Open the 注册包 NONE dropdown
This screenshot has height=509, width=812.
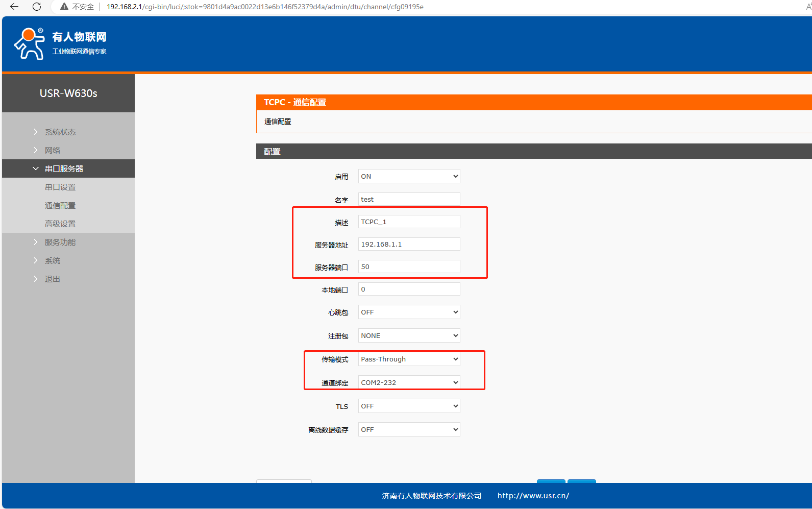click(409, 335)
